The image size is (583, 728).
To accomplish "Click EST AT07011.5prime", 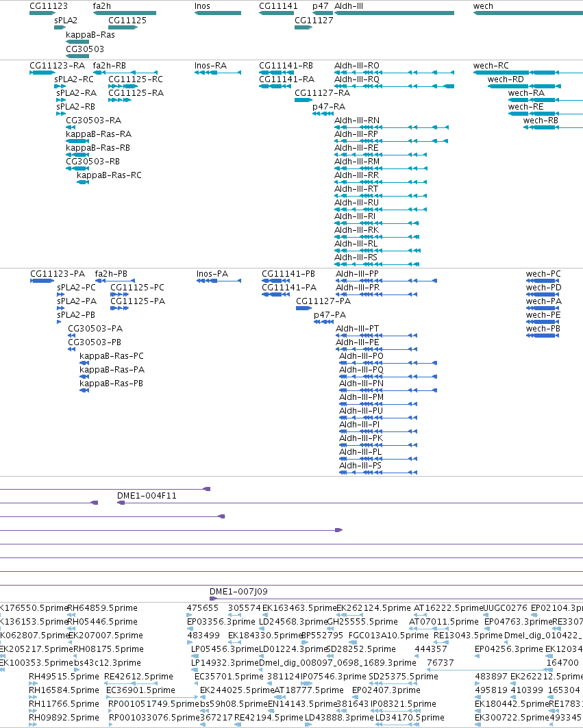I will tap(444, 622).
